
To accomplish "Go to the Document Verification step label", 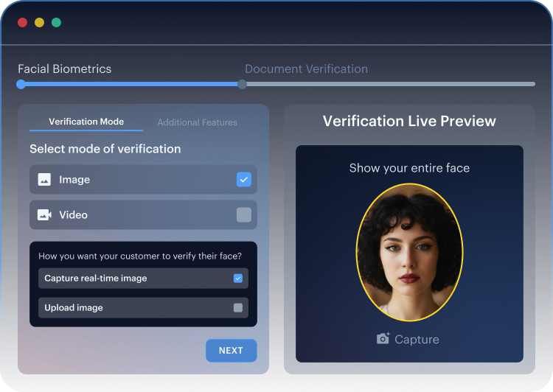I will point(307,69).
